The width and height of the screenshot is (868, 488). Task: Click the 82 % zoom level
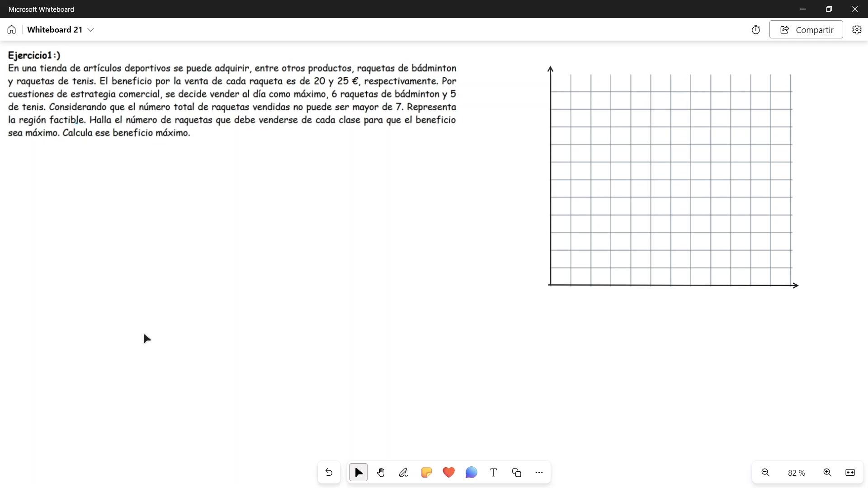click(x=796, y=473)
